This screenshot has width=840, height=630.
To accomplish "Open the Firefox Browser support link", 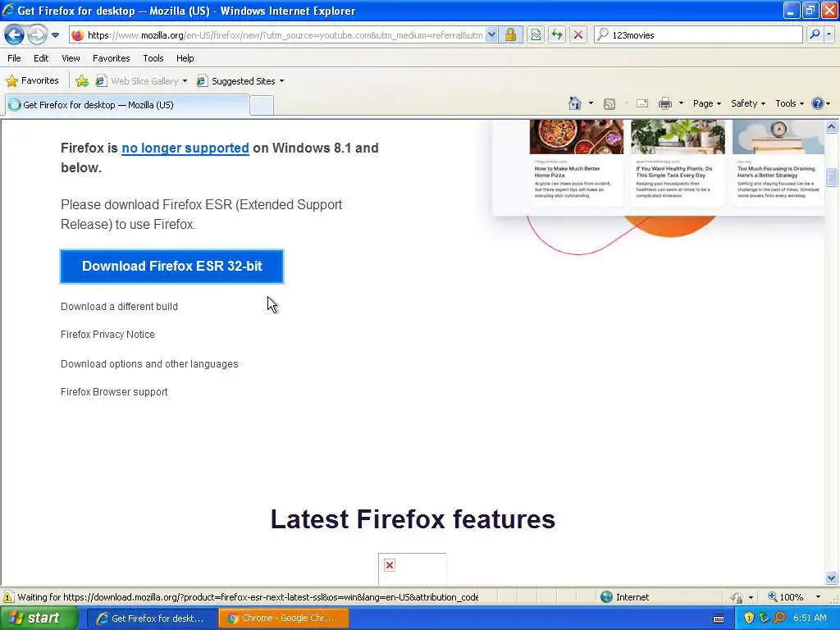I will tap(114, 391).
